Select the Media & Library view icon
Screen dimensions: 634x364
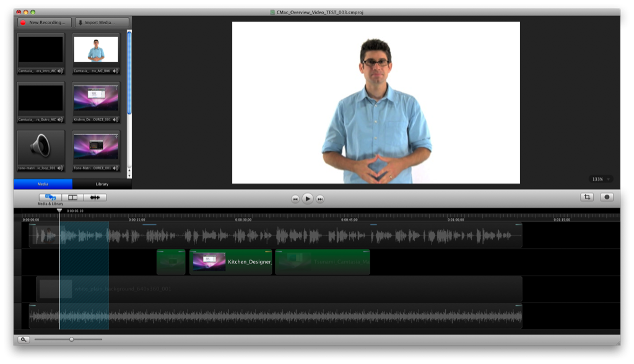[51, 197]
